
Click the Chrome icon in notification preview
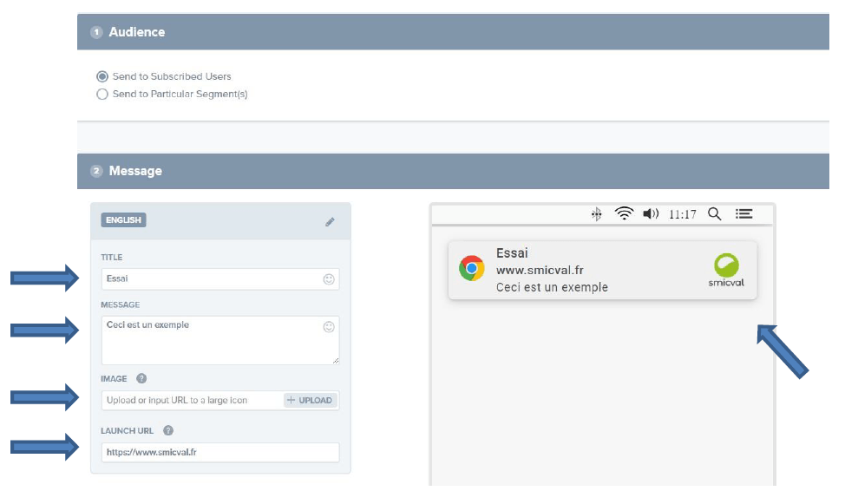click(x=471, y=269)
